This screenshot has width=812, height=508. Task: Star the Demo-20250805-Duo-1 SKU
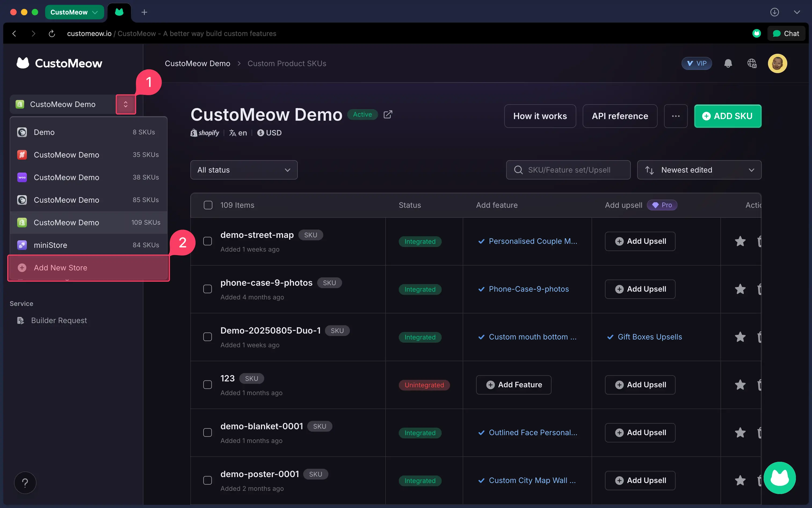(740, 337)
